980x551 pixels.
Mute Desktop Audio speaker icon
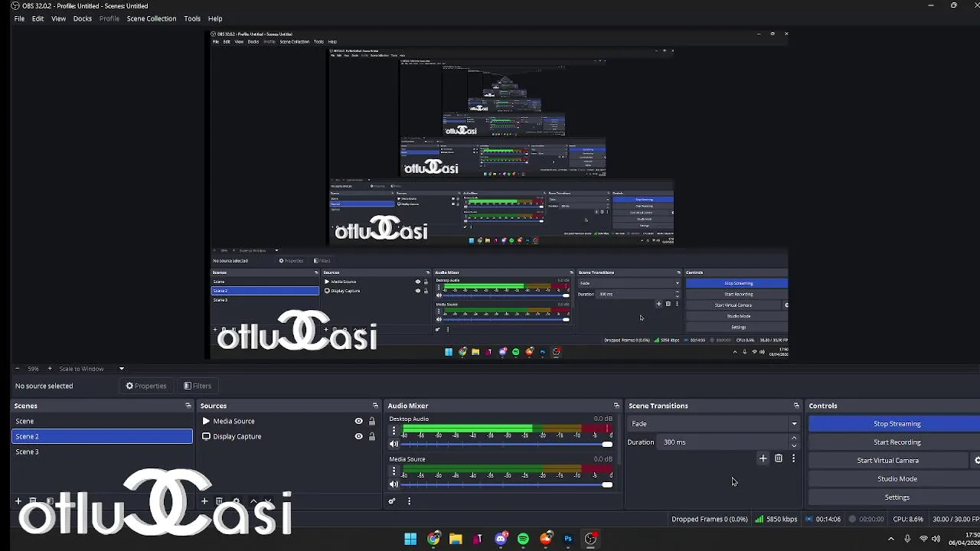tap(394, 444)
